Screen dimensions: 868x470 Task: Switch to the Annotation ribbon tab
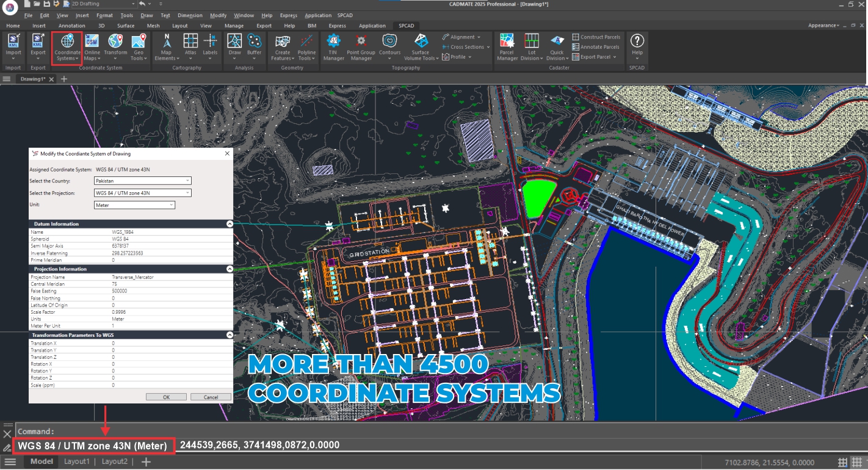point(72,26)
